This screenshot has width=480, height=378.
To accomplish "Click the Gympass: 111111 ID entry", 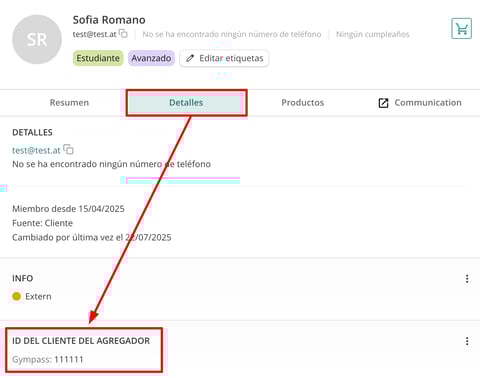I will coord(48,359).
